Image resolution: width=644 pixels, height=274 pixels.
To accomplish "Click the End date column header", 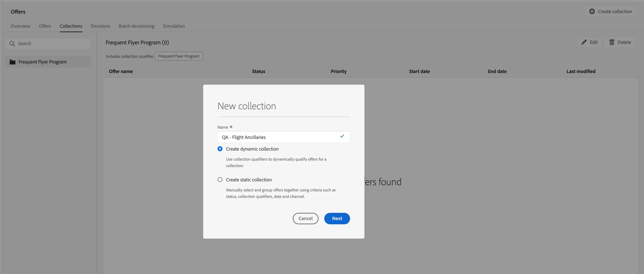I will 497,71.
